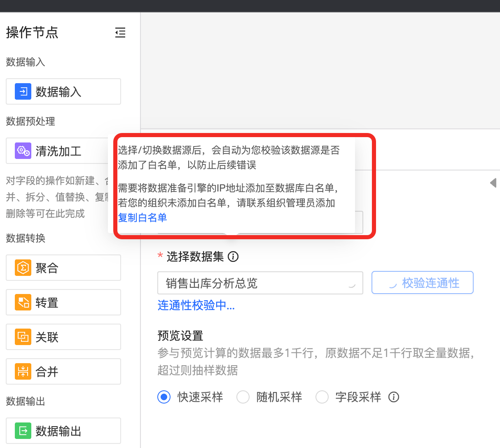Click the 校验连通性 button

(423, 283)
